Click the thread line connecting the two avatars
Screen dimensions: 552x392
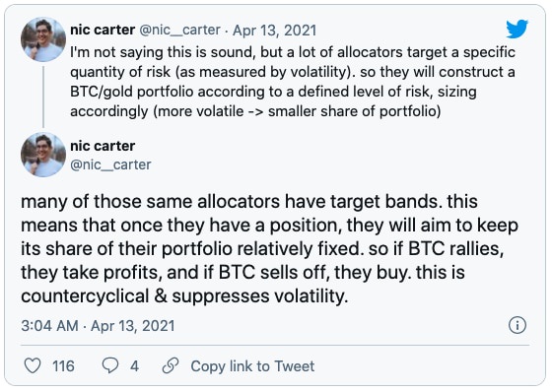pyautogui.click(x=43, y=97)
